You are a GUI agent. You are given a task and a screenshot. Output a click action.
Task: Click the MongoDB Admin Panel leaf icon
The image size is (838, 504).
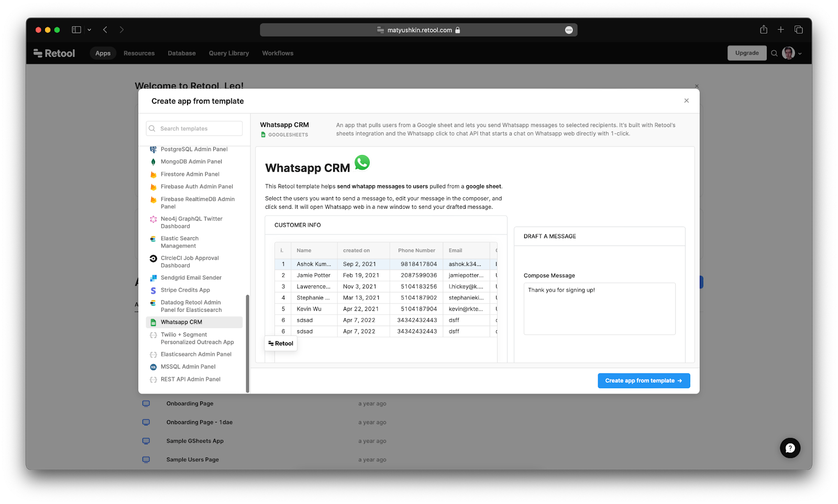click(x=153, y=162)
